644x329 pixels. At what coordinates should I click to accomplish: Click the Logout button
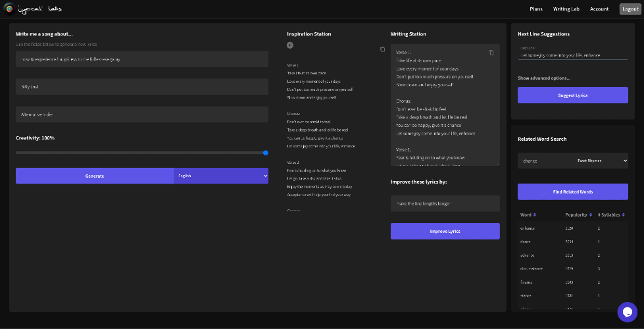(x=630, y=9)
